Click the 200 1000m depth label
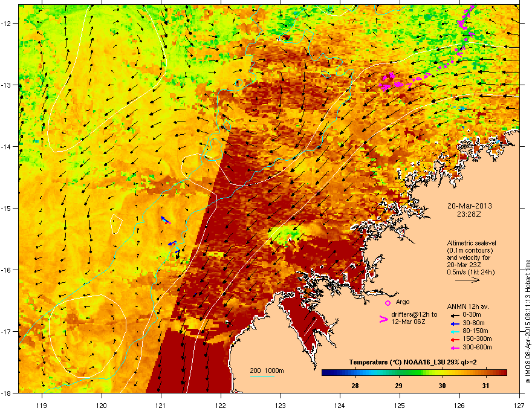The image size is (532, 411). click(267, 371)
